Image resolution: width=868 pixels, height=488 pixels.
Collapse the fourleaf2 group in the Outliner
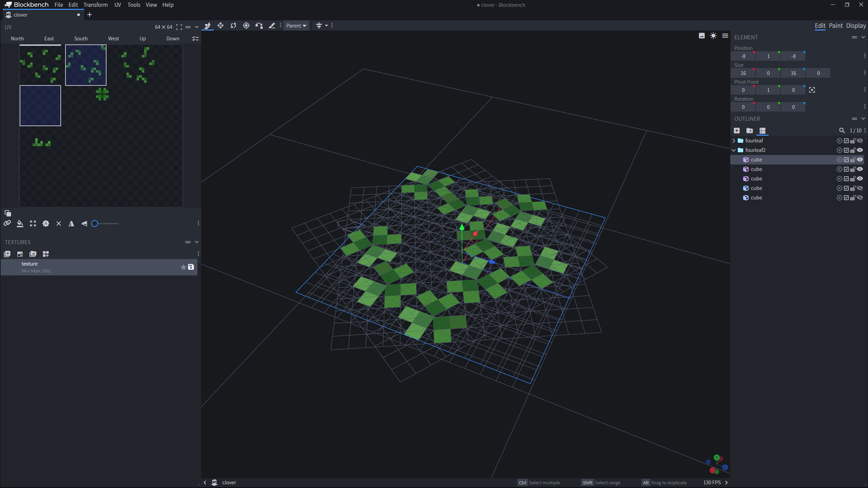(x=734, y=150)
